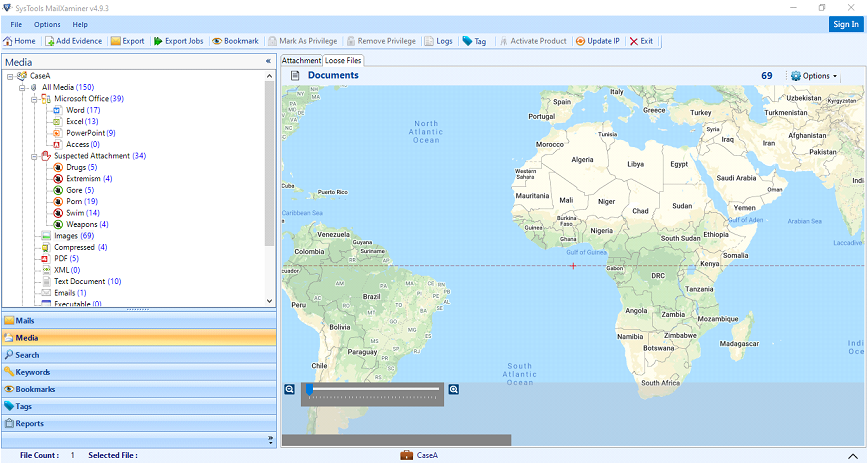Click Mark As Privilege toolbar item
This screenshot has width=868, height=474.
303,41
